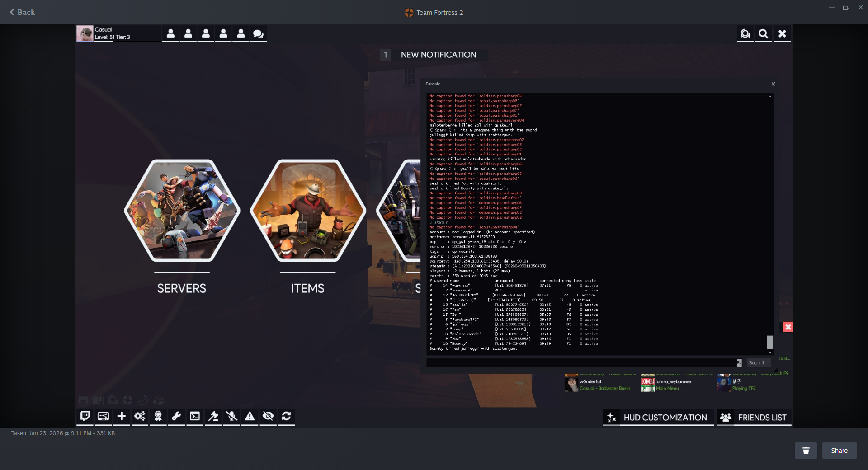Screen dimensions: 868x470
Task: Click the Twitch icon in bottom toolbar
Action: 85,416
